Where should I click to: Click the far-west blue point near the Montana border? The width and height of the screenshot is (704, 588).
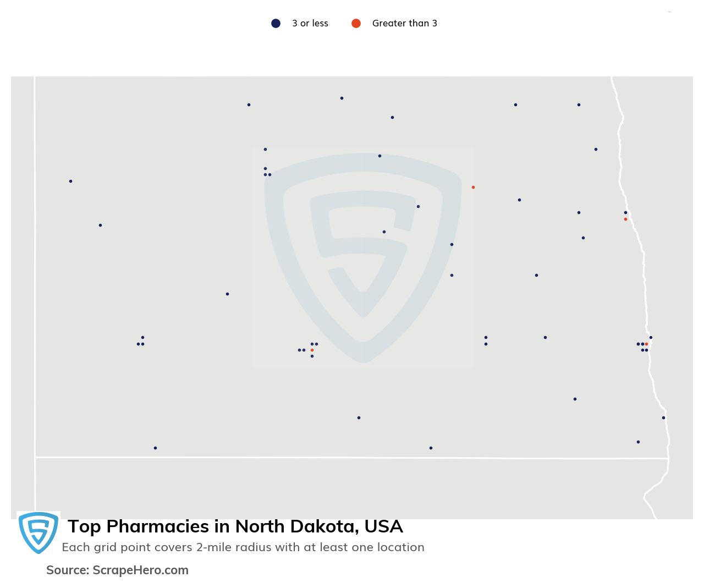[x=70, y=181]
